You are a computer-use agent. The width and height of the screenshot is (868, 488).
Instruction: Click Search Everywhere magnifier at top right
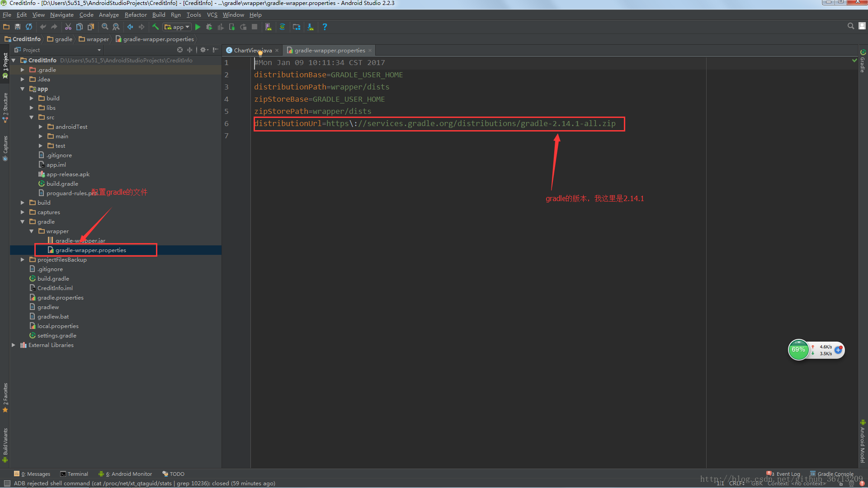[851, 26]
